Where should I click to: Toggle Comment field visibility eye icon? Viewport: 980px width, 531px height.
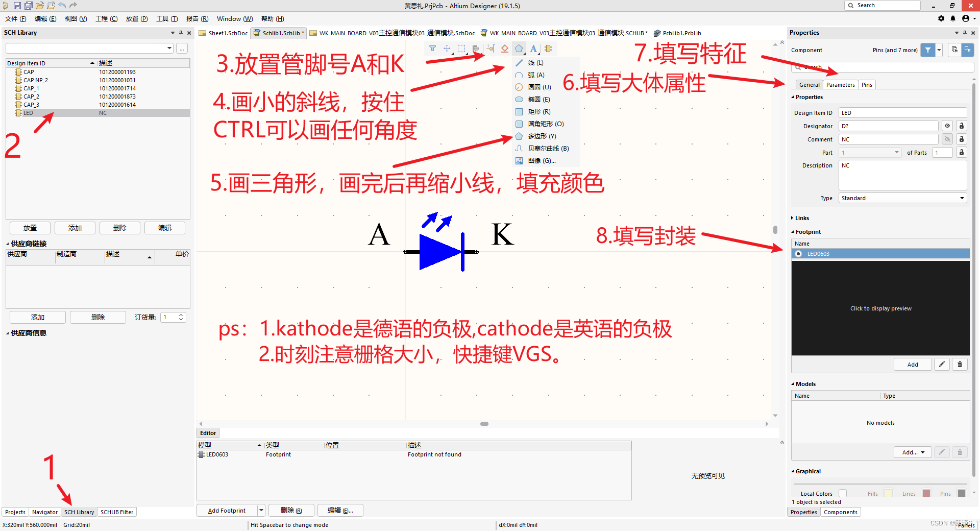(947, 139)
